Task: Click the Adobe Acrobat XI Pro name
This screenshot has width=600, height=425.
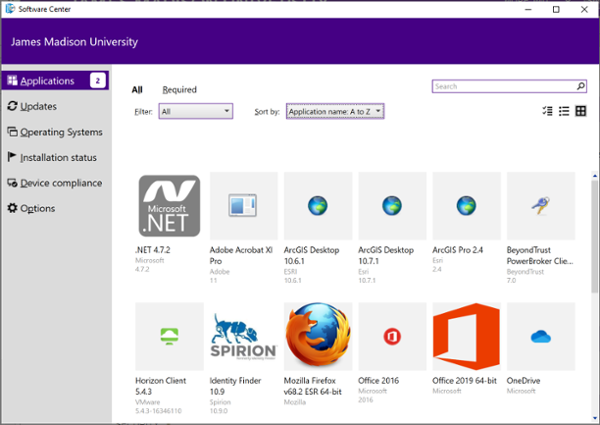Action: coord(241,256)
